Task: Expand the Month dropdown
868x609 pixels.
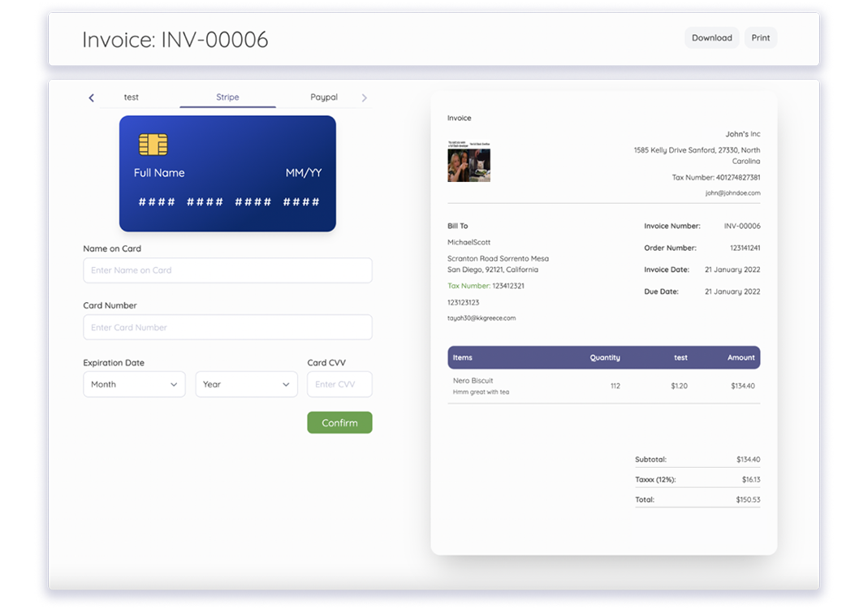Action: (134, 383)
